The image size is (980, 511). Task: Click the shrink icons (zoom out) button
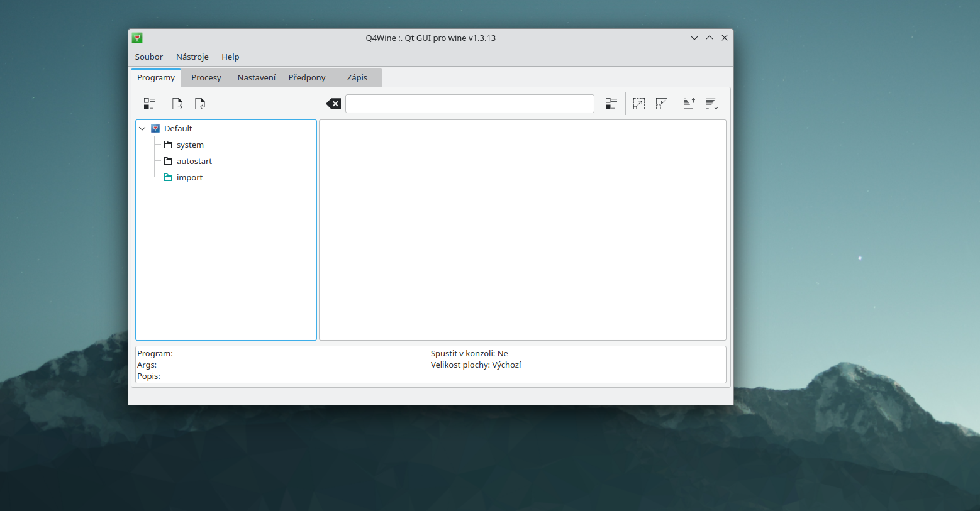[662, 104]
